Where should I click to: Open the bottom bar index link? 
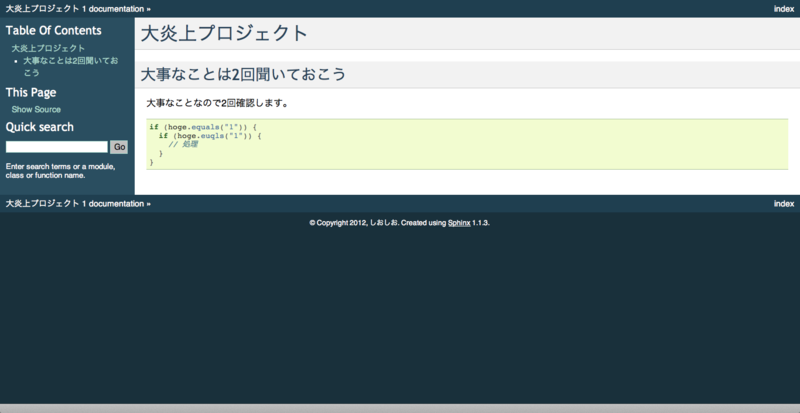pyautogui.click(x=784, y=204)
